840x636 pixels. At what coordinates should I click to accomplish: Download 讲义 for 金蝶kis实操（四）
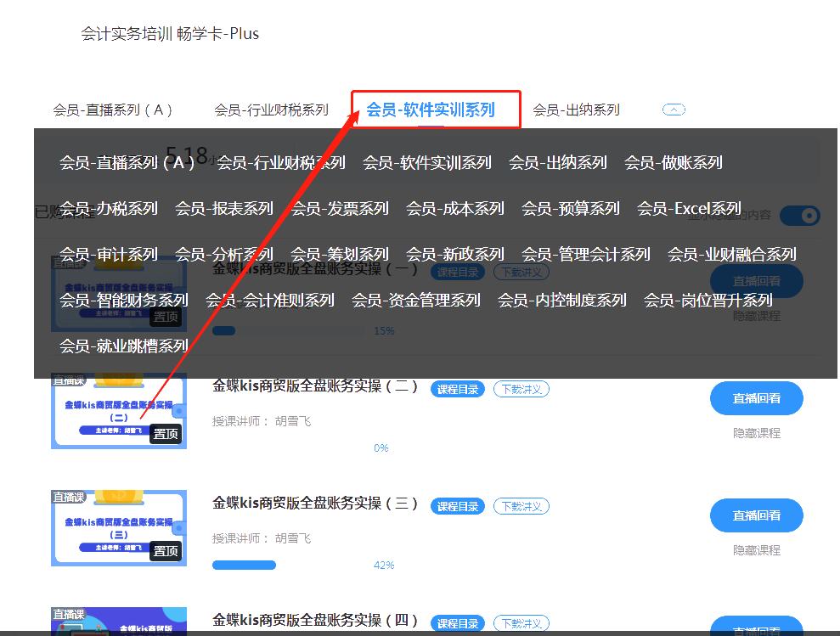pyautogui.click(x=521, y=623)
